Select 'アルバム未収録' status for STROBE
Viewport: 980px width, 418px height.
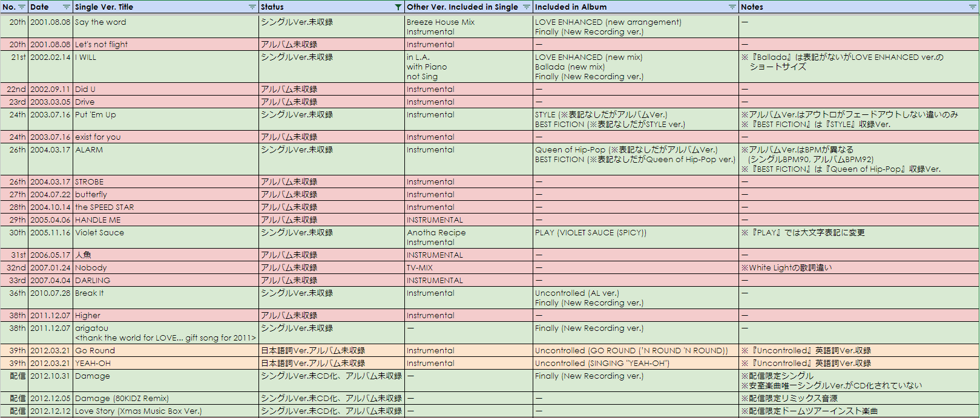coord(332,182)
